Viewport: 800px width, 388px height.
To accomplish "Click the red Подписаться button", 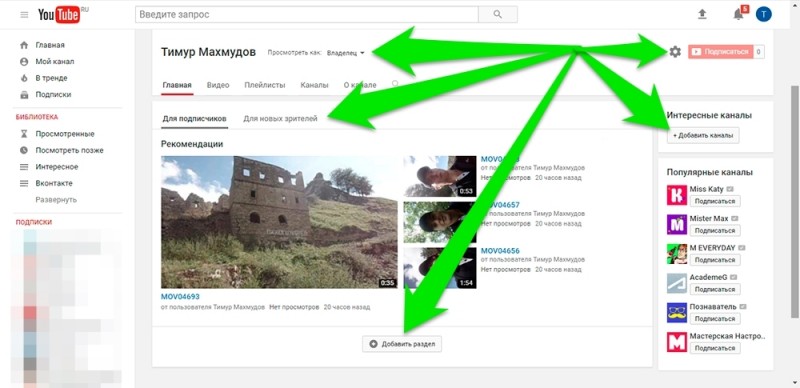I will pos(720,52).
